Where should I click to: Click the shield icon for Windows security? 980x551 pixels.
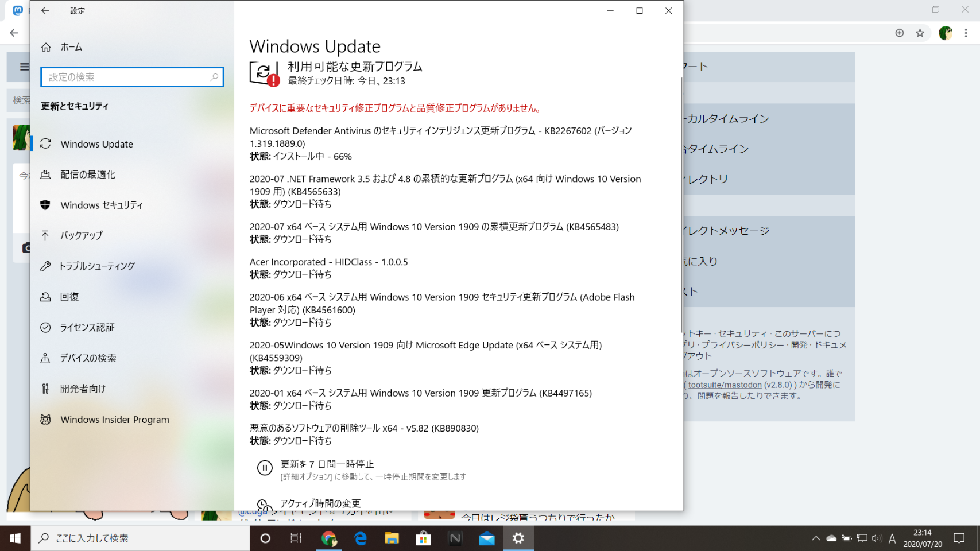(45, 205)
